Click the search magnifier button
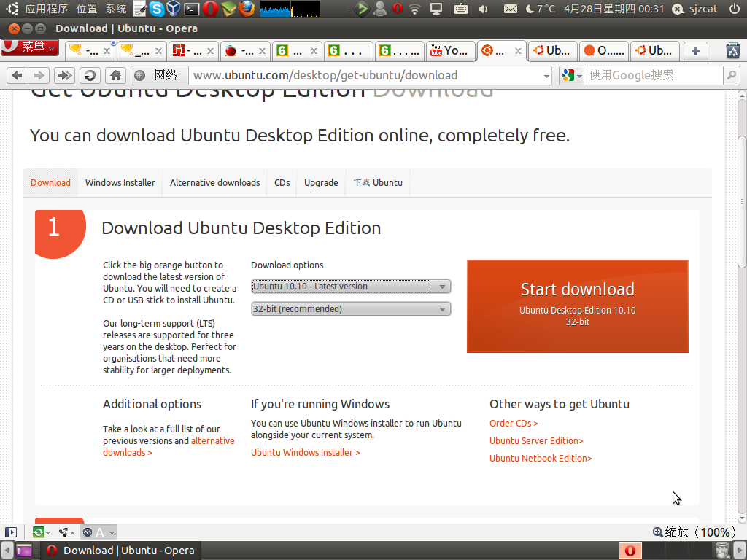Screen dimensions: 747x560 [x=731, y=75]
